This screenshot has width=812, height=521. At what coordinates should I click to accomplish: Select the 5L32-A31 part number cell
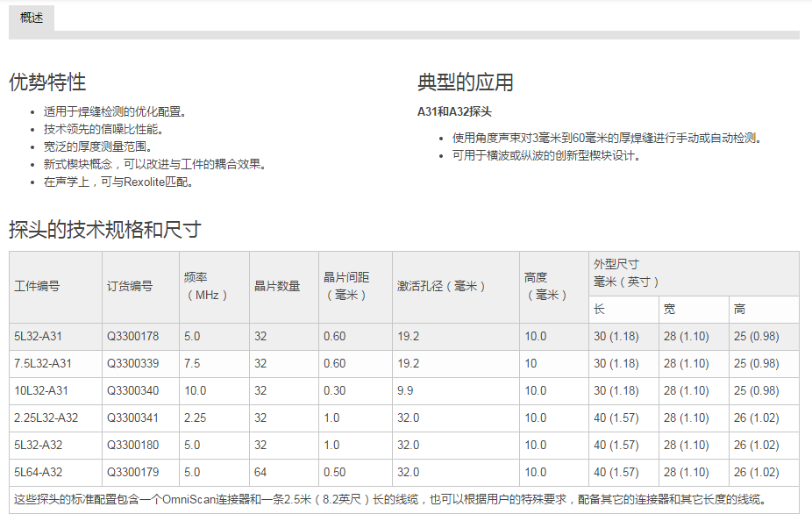click(x=38, y=337)
